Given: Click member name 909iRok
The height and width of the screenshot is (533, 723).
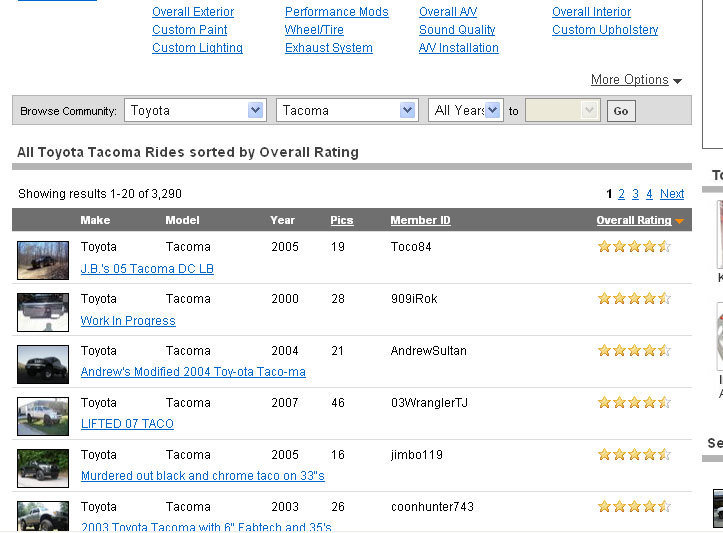Looking at the screenshot, I should pos(414,299).
